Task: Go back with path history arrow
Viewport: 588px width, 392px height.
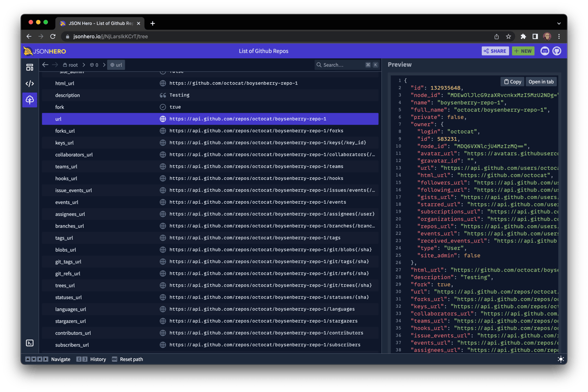Action: 45,65
